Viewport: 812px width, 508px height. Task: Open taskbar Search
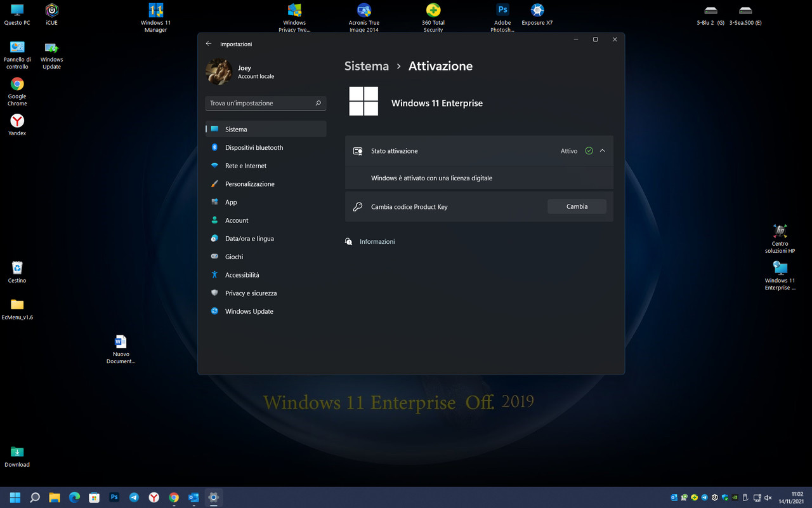(35, 497)
